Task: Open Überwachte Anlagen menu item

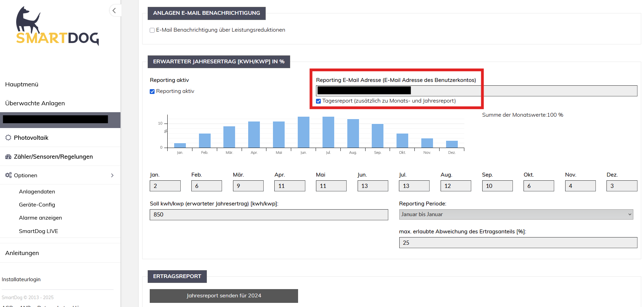Action: pos(35,103)
